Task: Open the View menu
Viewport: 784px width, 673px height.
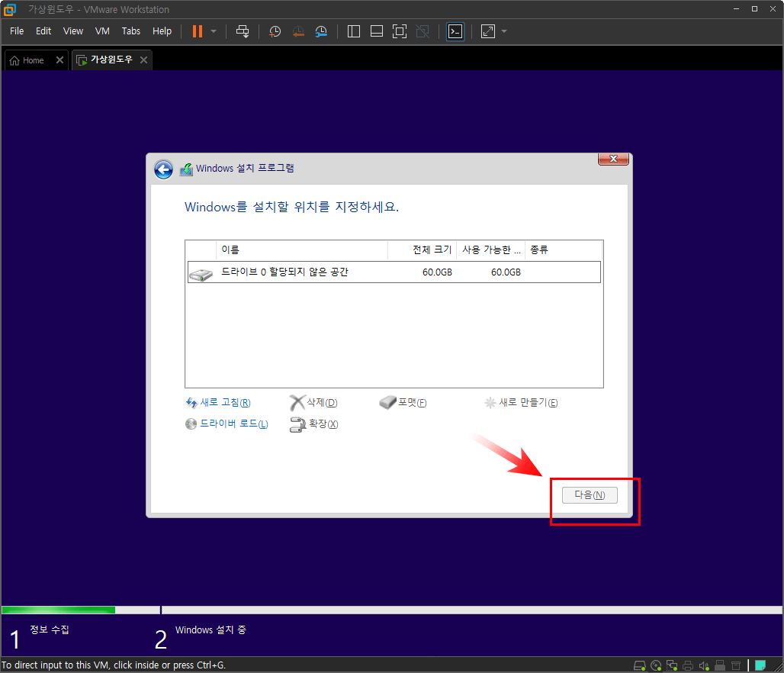Action: 73,31
